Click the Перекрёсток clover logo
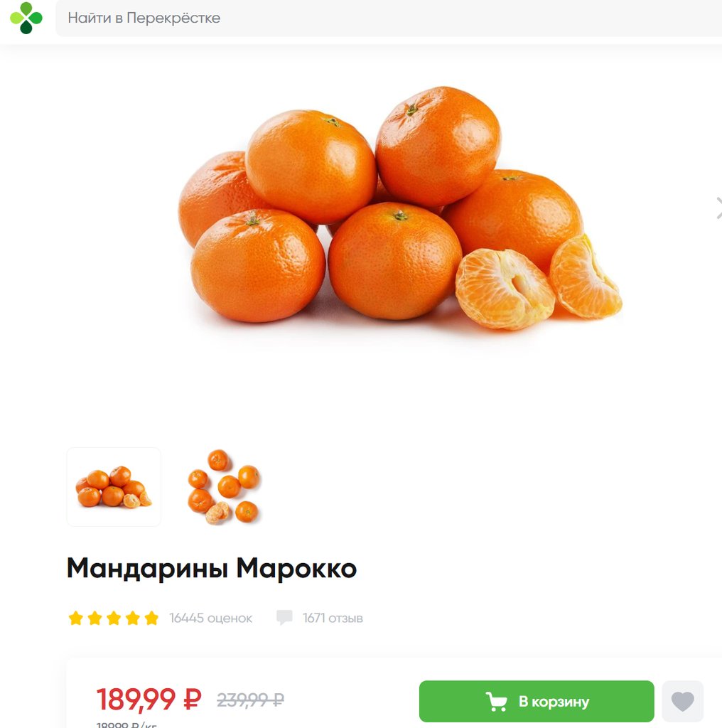 26,18
